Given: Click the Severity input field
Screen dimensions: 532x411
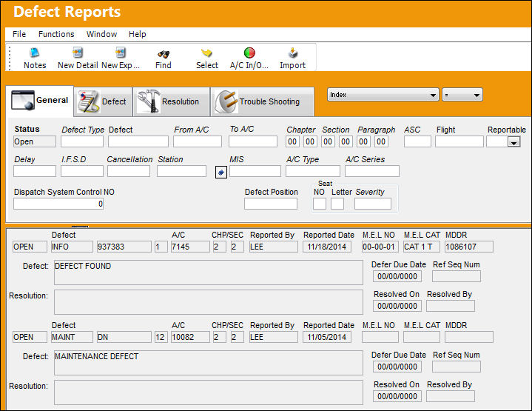Looking at the screenshot, I should [x=372, y=204].
